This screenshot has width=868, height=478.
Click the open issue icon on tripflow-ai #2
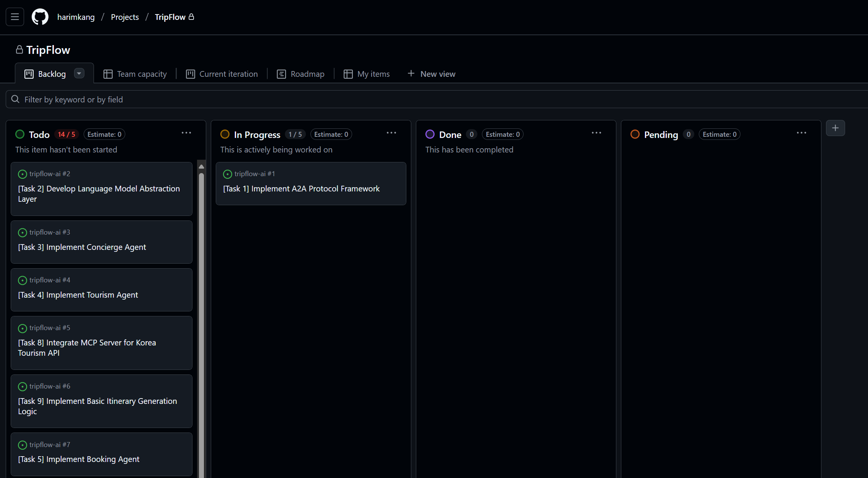pyautogui.click(x=23, y=174)
